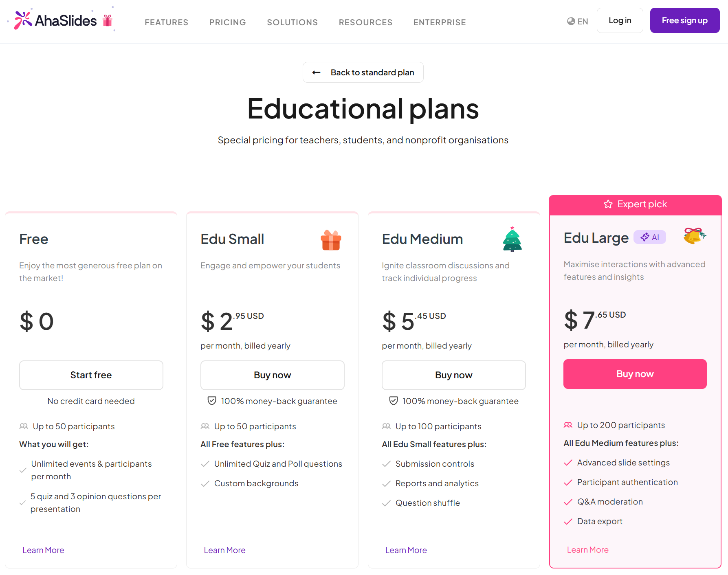Click the AI badge beside Edu Large

(650, 237)
